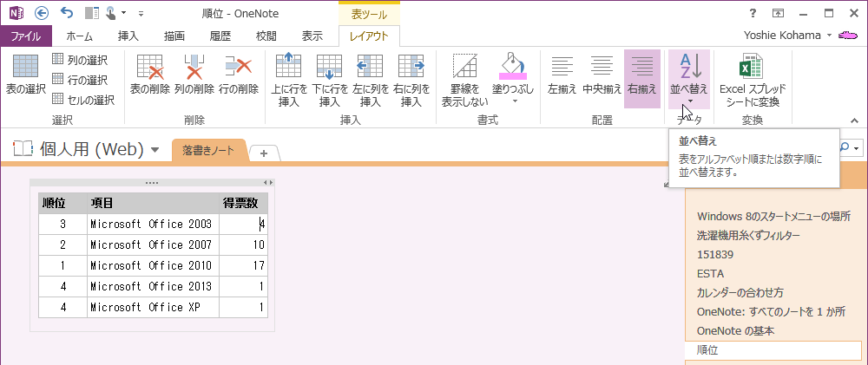Delete the row with 行の削除
The width and height of the screenshot is (868, 365).
coord(239,75)
